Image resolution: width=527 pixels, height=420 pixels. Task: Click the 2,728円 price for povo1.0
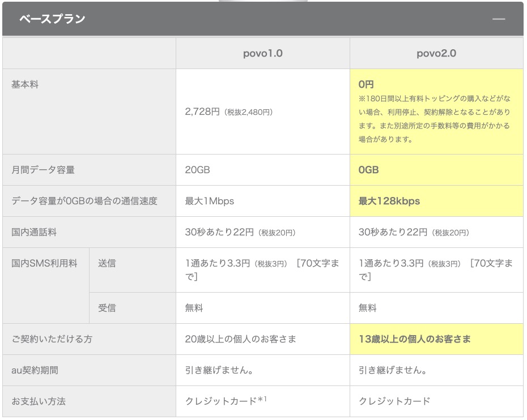(202, 112)
